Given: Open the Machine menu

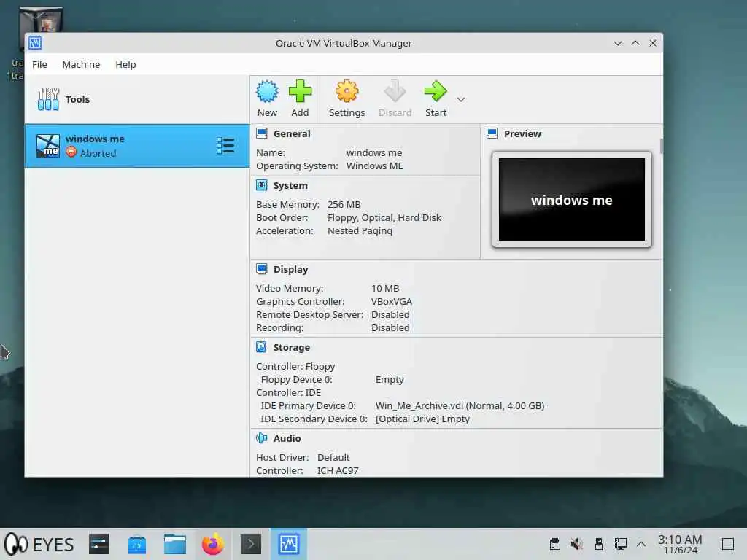Looking at the screenshot, I should (x=81, y=64).
